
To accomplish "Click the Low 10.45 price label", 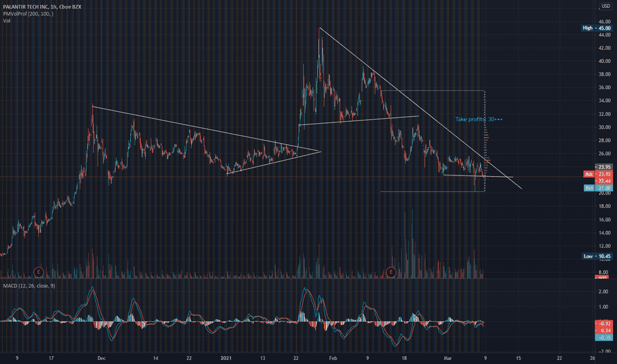I will point(597,256).
